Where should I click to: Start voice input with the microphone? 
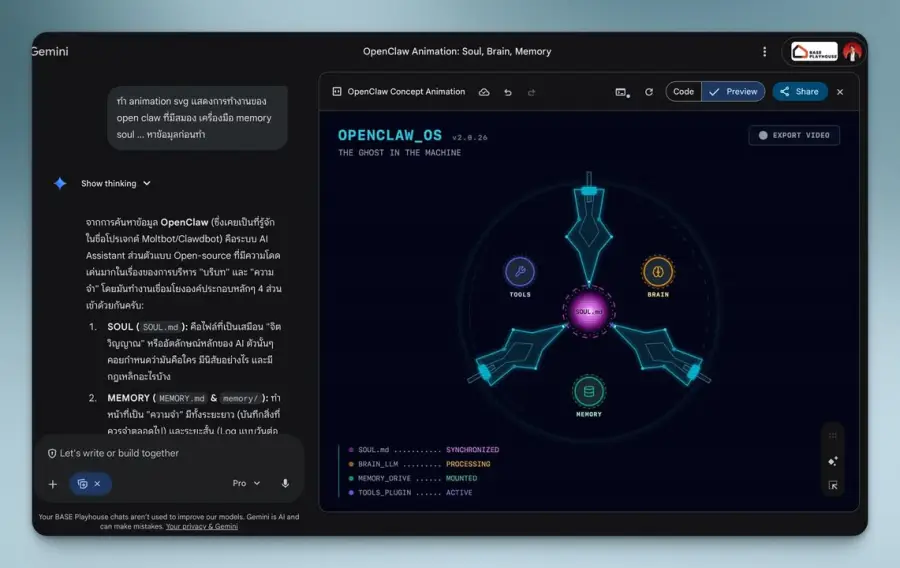point(285,483)
